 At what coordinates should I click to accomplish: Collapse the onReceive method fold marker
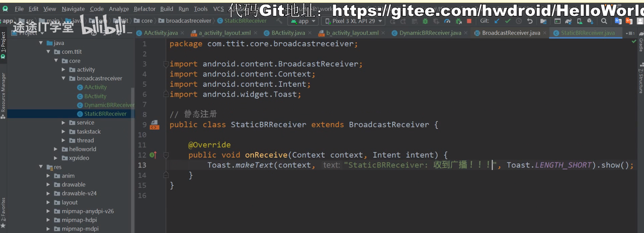coord(166,155)
